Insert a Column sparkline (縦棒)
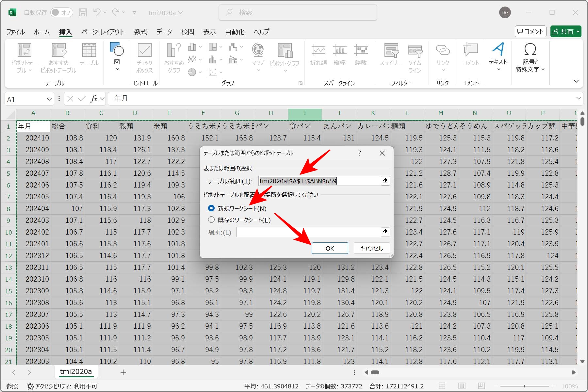 (339, 55)
